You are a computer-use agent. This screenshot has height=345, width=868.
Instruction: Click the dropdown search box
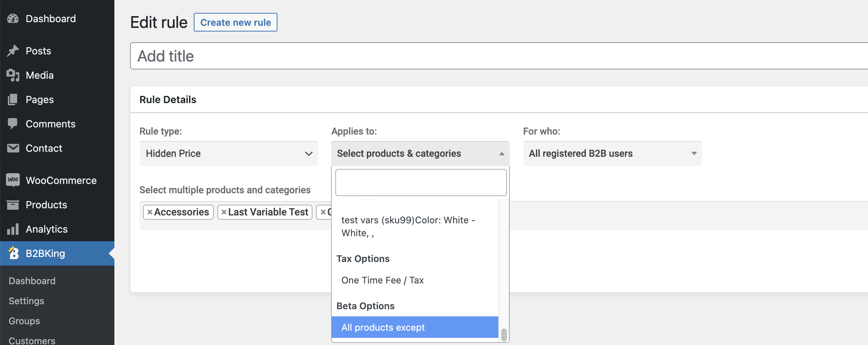pyautogui.click(x=421, y=183)
